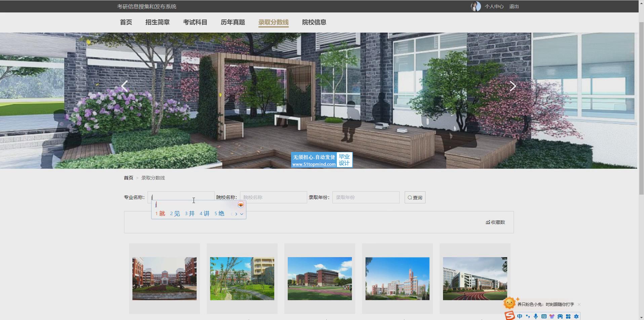
Task: Open Sogou voice input microphone
Action: [x=536, y=316]
